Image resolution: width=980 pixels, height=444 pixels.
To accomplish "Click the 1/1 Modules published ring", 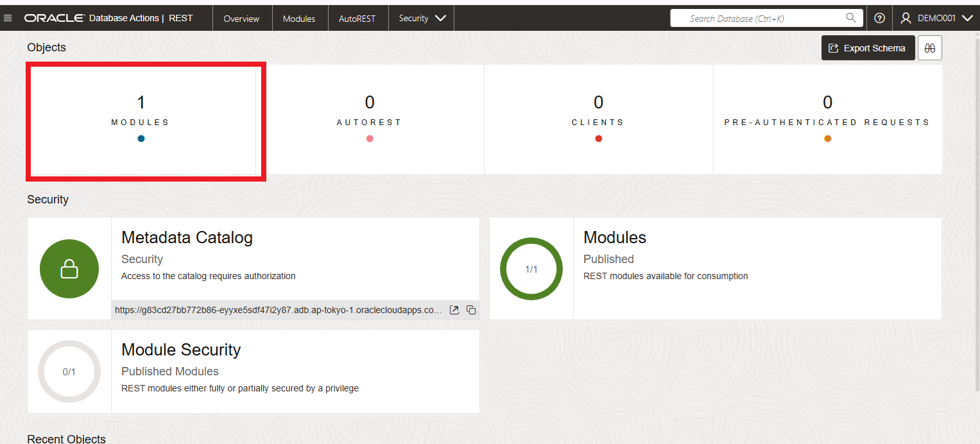I will click(x=531, y=269).
